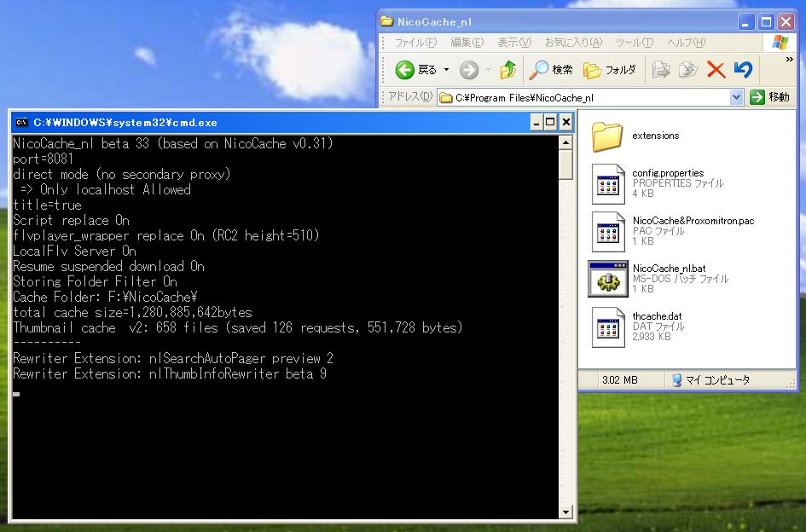Open the Favorites (お気に入り) menu
Screen dimensions: 806x532
(x=573, y=43)
